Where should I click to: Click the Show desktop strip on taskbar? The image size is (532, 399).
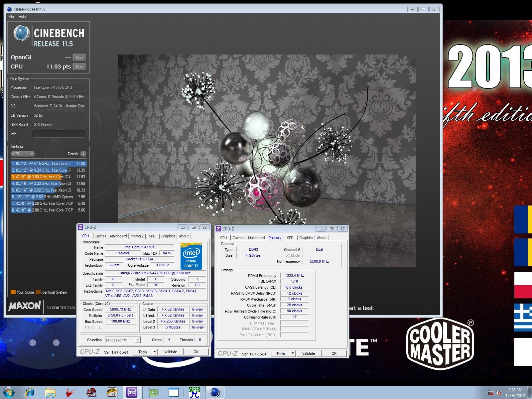tap(530, 393)
